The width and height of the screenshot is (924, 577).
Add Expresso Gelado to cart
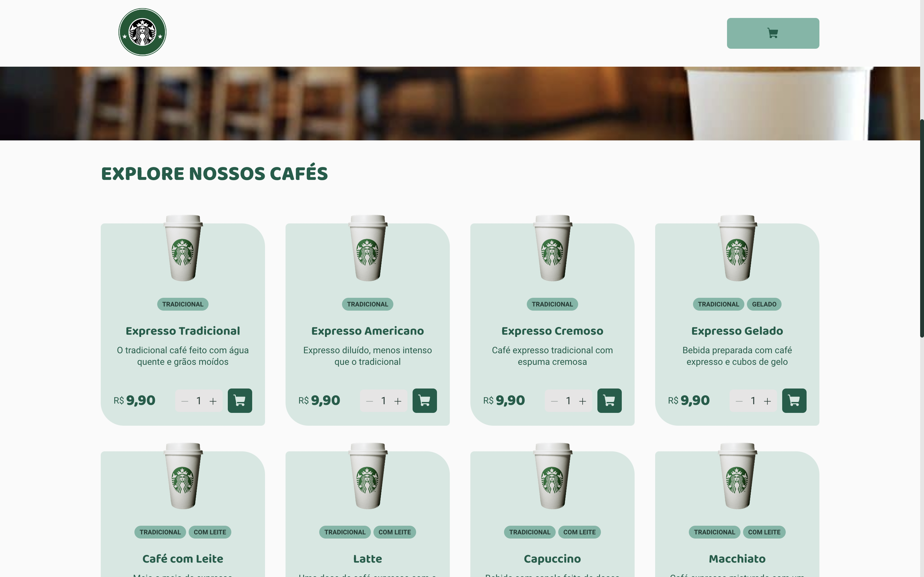pyautogui.click(x=794, y=401)
